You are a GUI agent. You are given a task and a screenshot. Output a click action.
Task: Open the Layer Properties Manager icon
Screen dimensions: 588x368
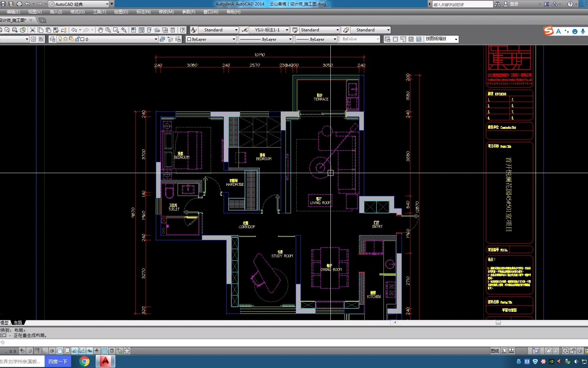(52, 39)
